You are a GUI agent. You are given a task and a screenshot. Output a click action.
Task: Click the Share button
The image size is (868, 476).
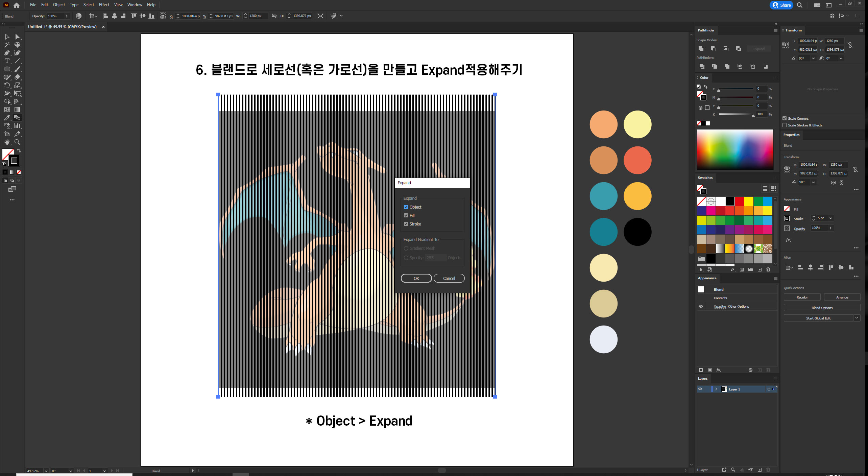click(x=781, y=5)
